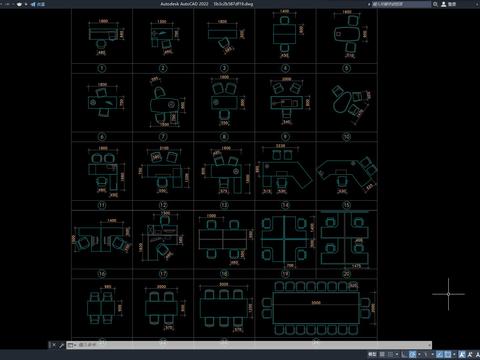
Task: Open polar tracking angle options dropdown
Action: (x=419, y=354)
